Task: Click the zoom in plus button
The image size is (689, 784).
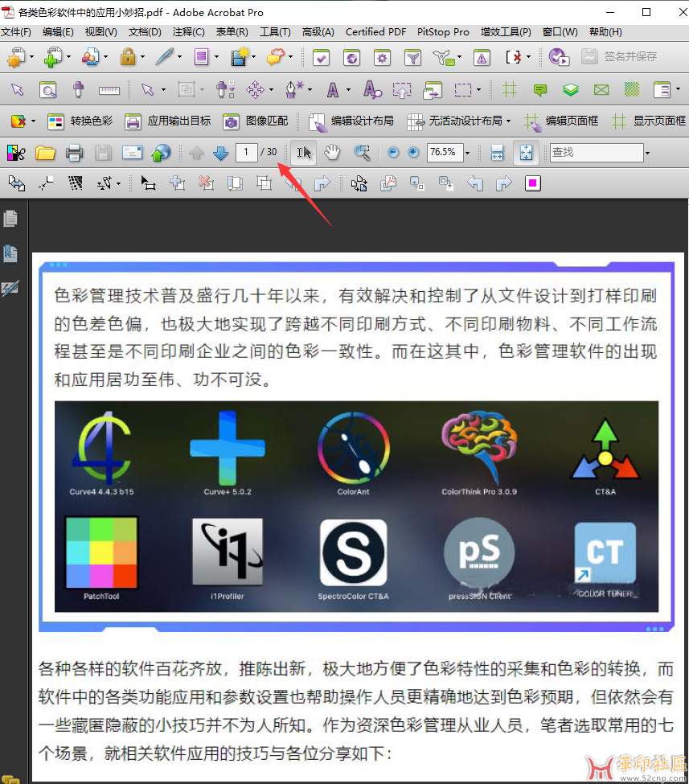Action: [x=413, y=153]
